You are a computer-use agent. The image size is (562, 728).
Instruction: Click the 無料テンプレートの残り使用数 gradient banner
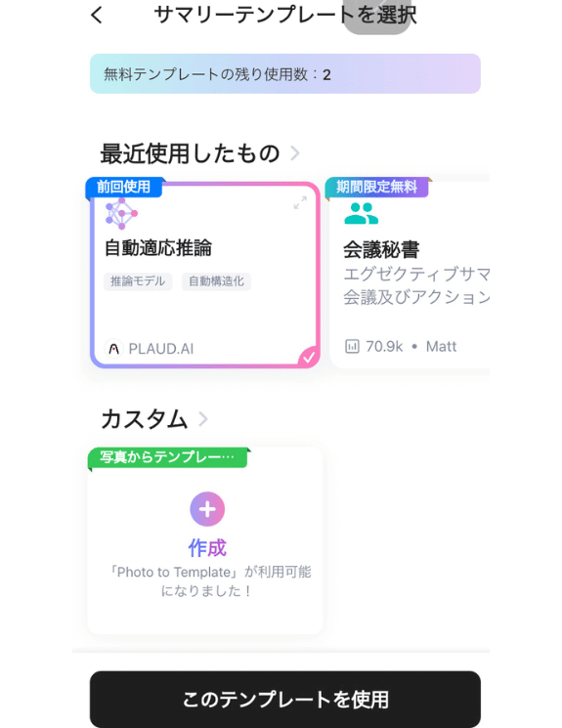click(285, 74)
